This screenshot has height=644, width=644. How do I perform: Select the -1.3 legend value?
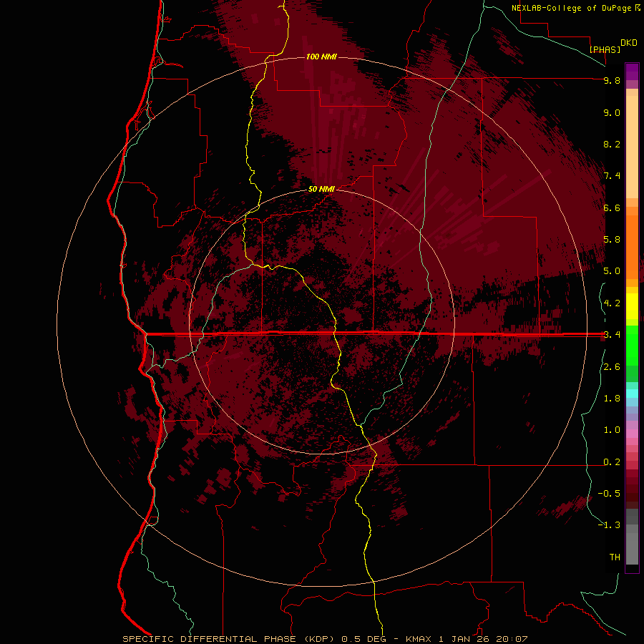pos(609,525)
